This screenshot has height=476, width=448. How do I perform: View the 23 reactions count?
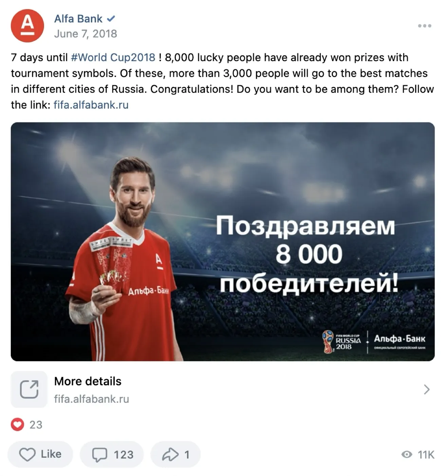click(36, 425)
